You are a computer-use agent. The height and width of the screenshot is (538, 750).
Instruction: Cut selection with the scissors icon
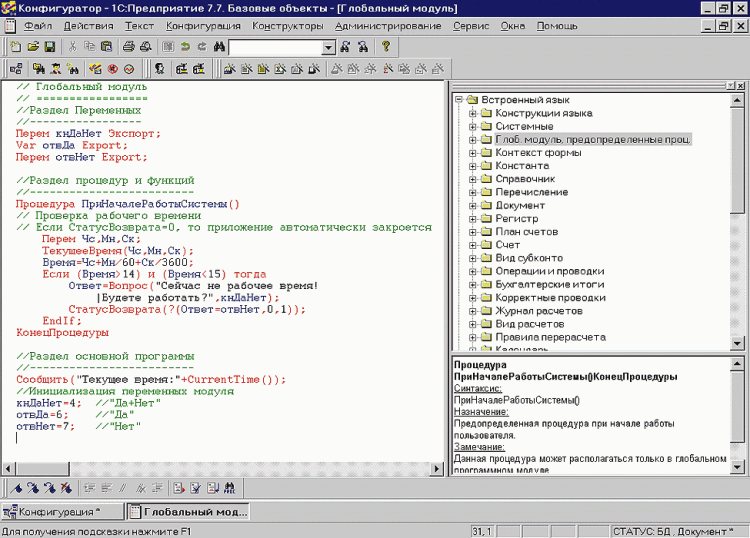click(x=73, y=46)
